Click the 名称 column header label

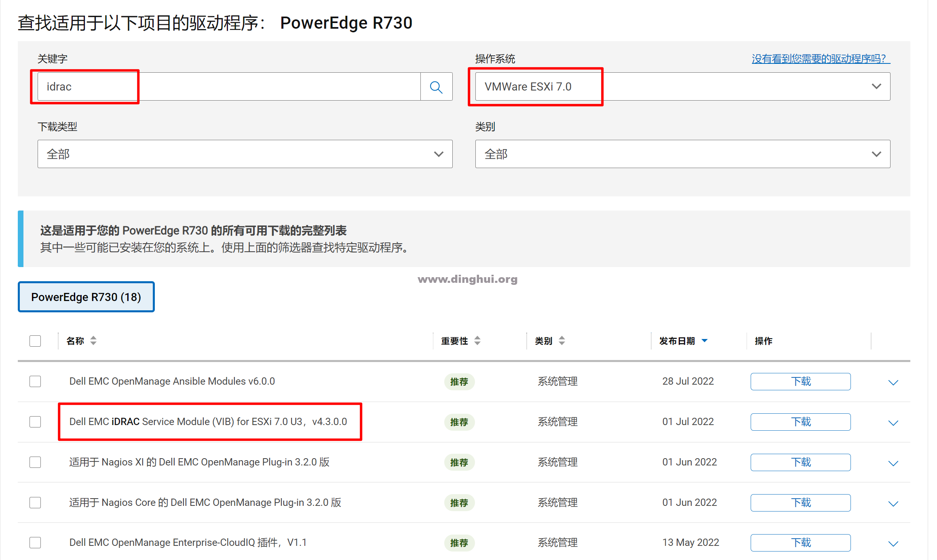click(x=76, y=341)
